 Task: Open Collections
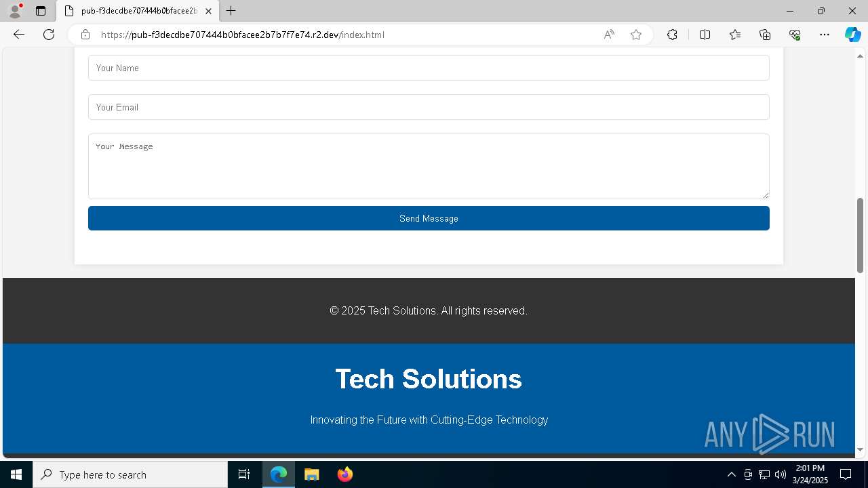tap(765, 35)
